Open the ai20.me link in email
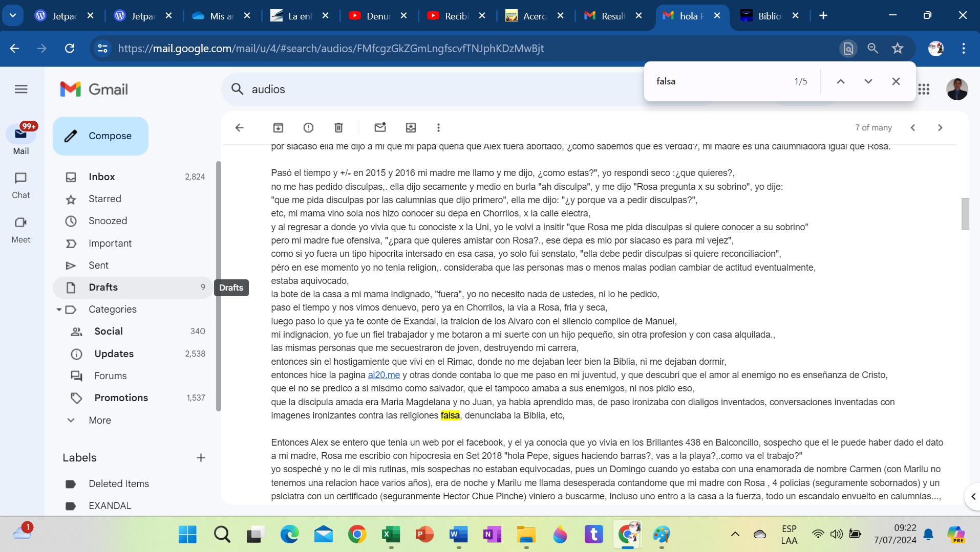 (384, 375)
